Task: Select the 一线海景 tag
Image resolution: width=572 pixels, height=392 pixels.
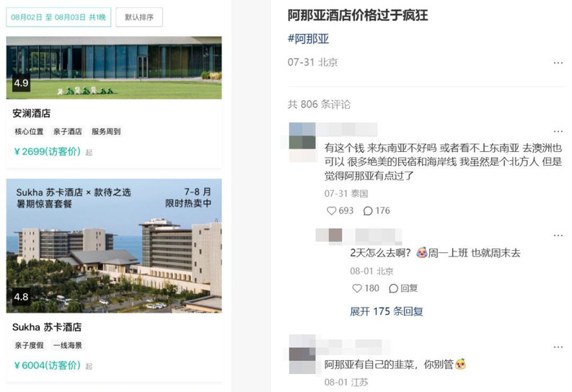Action: (x=68, y=345)
